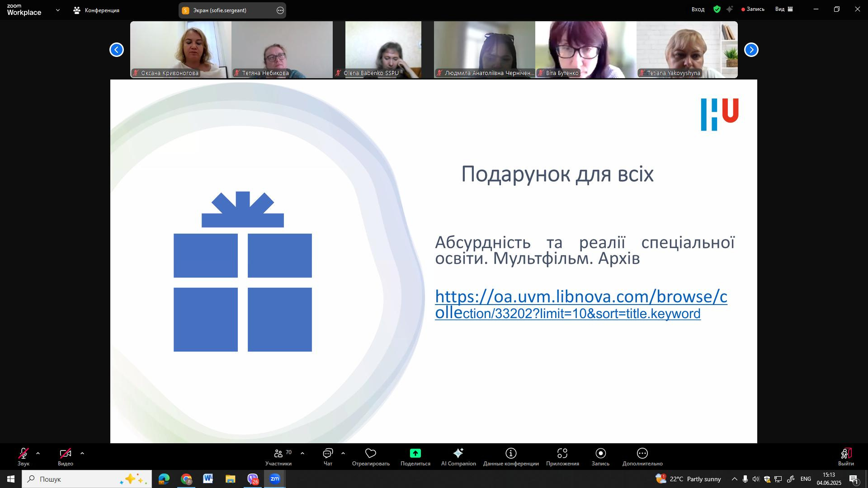Open the weather widget 22°C Partly sunny
This screenshot has height=488, width=868.
688,479
